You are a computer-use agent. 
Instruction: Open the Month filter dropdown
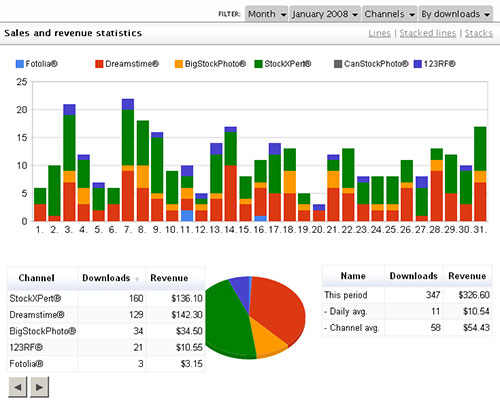point(266,14)
